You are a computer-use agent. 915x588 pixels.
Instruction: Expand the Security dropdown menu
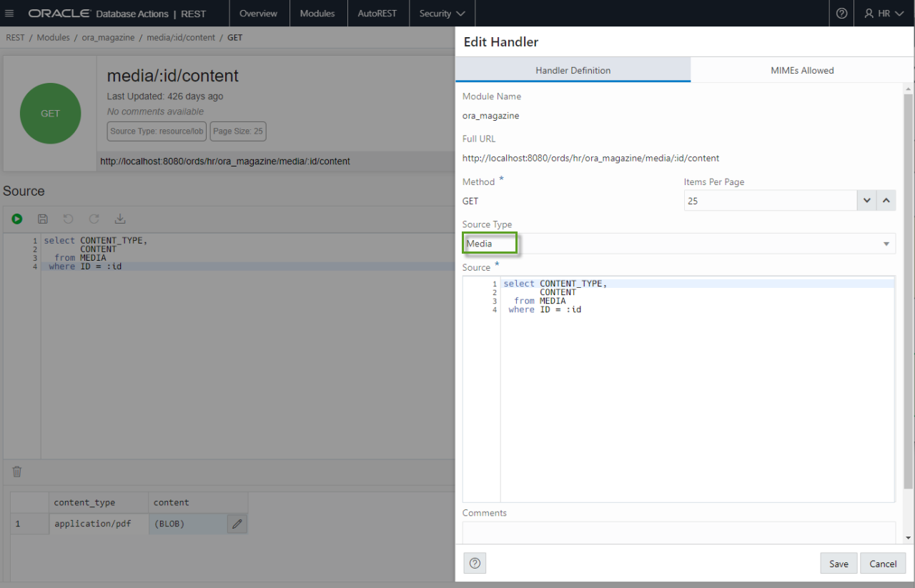pyautogui.click(x=442, y=14)
